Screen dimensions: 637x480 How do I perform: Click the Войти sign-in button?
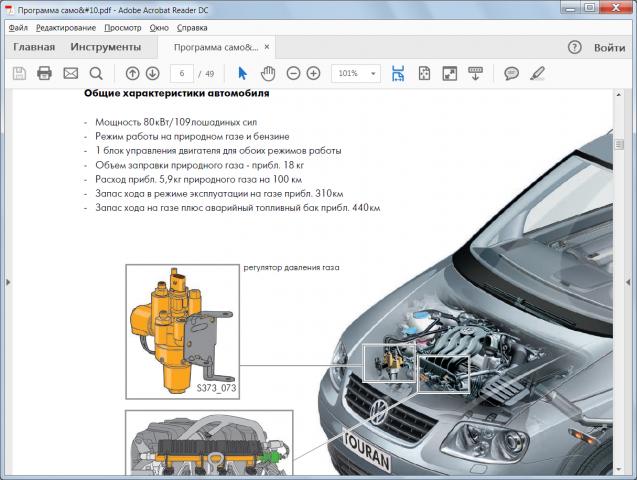(x=609, y=48)
